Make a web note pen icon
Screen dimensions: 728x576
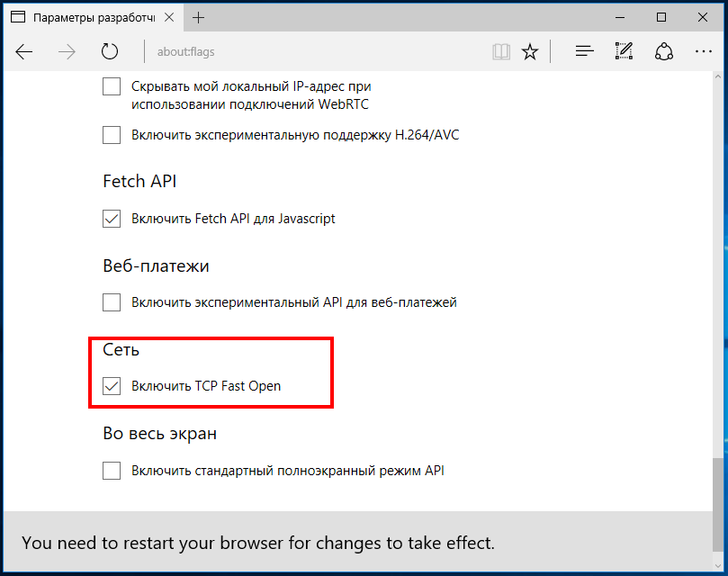click(624, 51)
